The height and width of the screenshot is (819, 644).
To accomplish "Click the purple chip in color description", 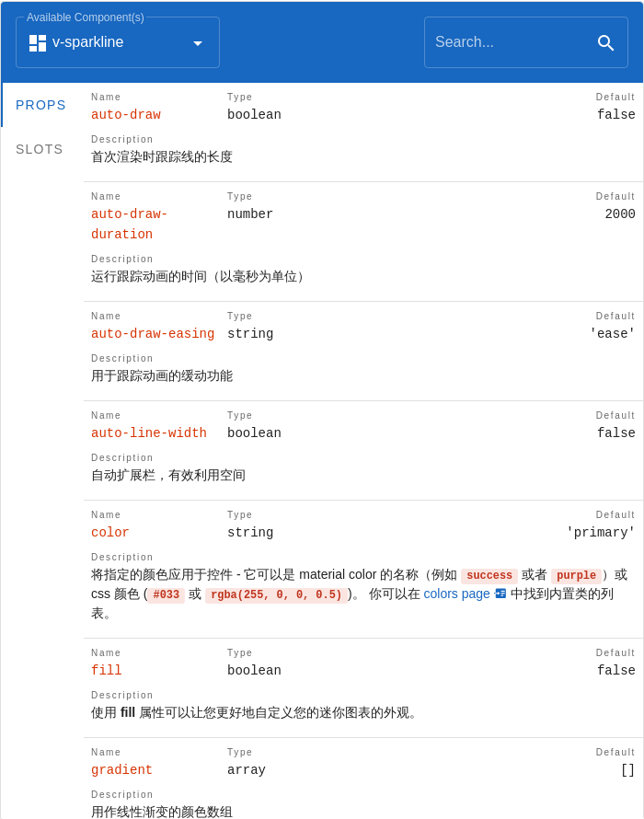I will (x=576, y=575).
